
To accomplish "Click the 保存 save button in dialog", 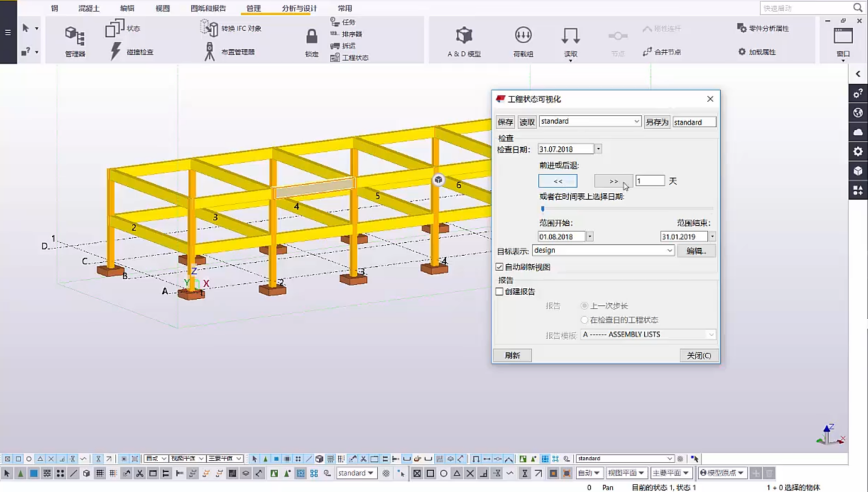I will pyautogui.click(x=505, y=122).
